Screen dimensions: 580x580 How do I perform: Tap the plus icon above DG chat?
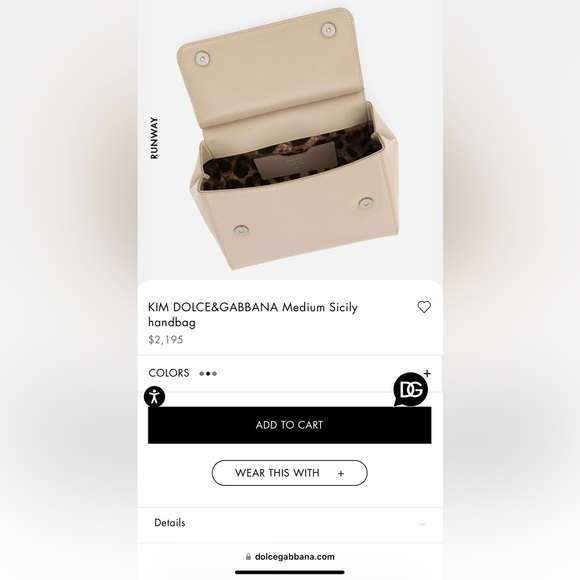427,373
